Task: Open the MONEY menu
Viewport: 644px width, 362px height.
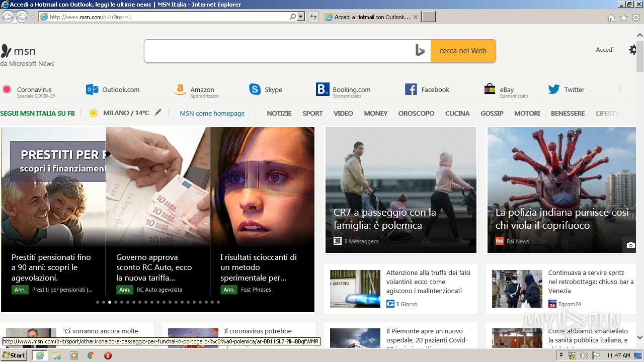Action: coord(376,114)
